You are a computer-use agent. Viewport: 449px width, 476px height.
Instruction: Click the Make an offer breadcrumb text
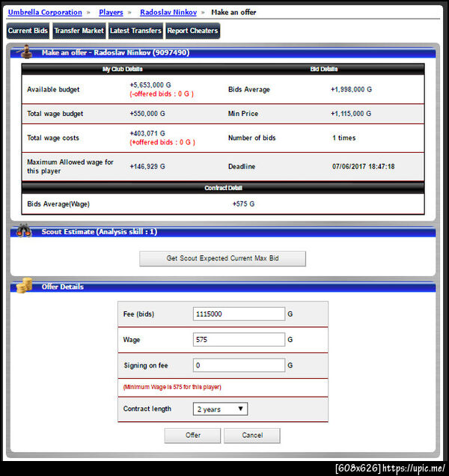[233, 13]
